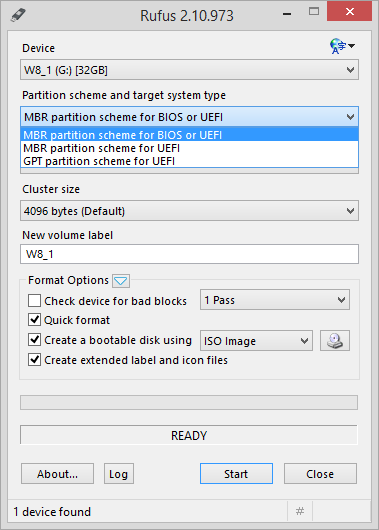379x530 pixels.
Task: Toggle Check device for bad blocks
Action: (x=34, y=300)
